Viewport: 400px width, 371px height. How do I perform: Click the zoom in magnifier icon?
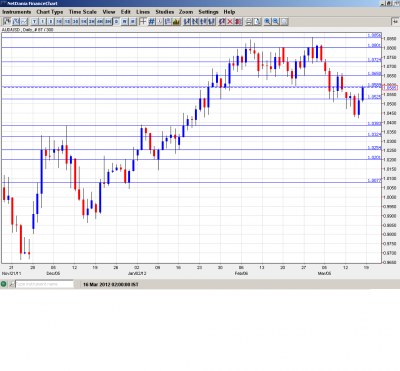(267, 22)
